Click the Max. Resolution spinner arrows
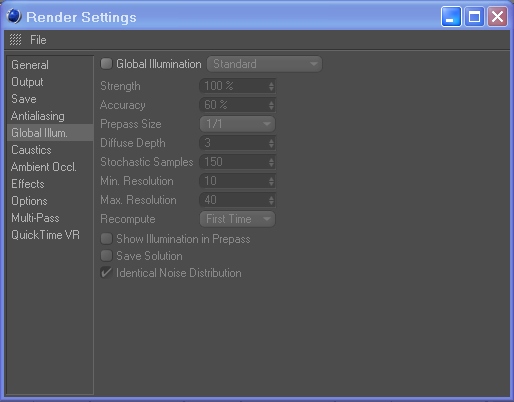The height and width of the screenshot is (402, 514). tap(271, 200)
